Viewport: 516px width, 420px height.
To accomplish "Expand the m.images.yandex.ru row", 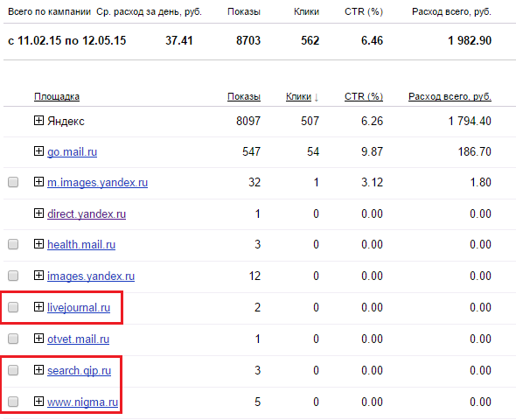I will tap(38, 182).
